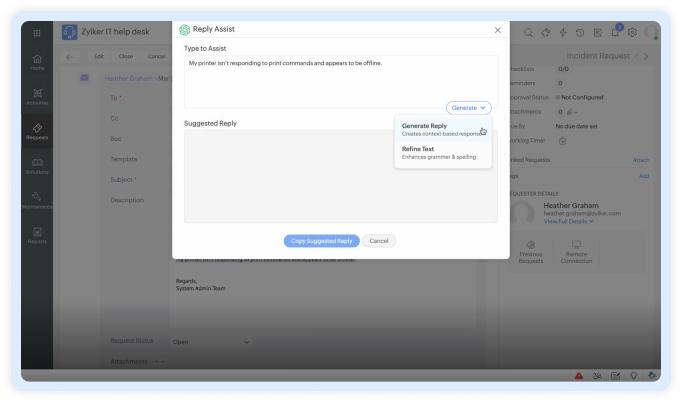
Task: Click Cancel in the request toolbar
Action: point(156,57)
